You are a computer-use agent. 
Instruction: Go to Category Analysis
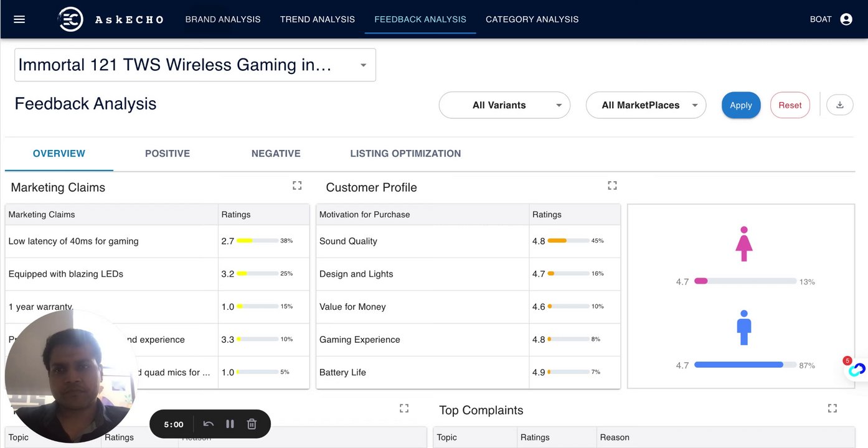tap(532, 19)
